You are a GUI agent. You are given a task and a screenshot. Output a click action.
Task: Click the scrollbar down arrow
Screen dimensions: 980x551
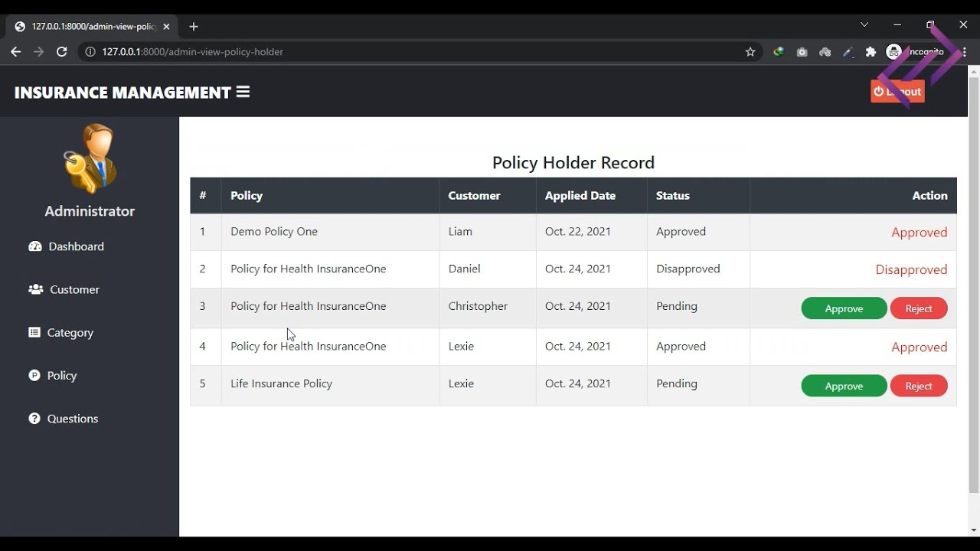pyautogui.click(x=974, y=530)
